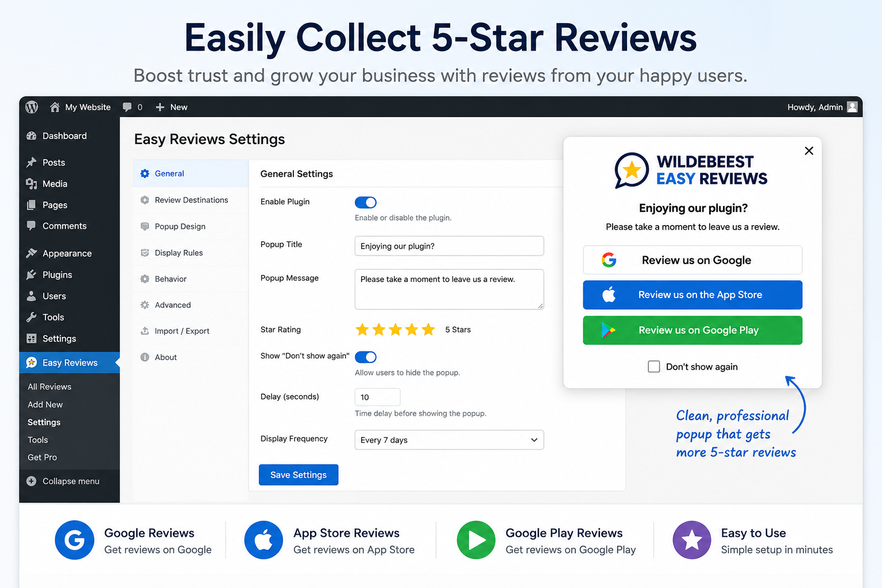Screen dimensions: 882x588
Task: Focus the Popup Message textarea
Action: pyautogui.click(x=449, y=289)
